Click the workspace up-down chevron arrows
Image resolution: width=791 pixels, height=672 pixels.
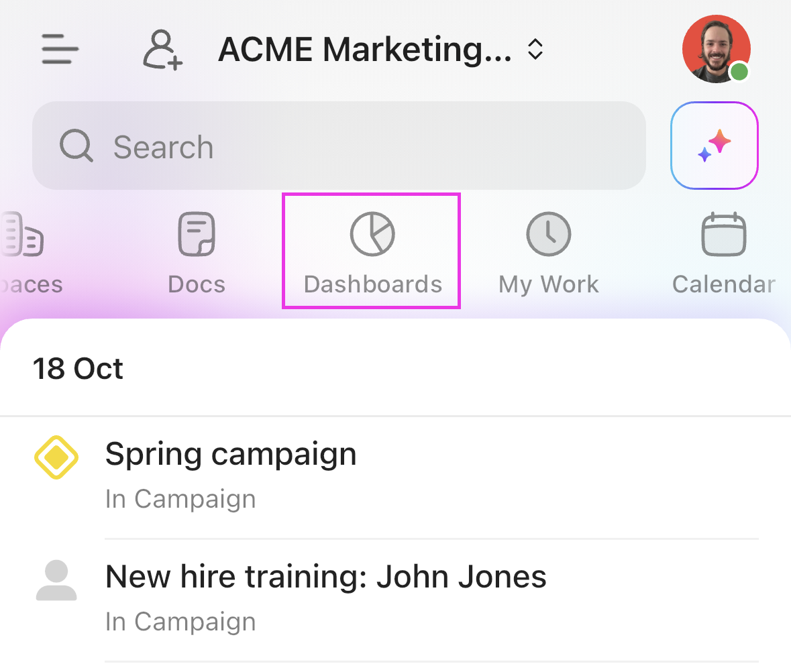coord(535,50)
